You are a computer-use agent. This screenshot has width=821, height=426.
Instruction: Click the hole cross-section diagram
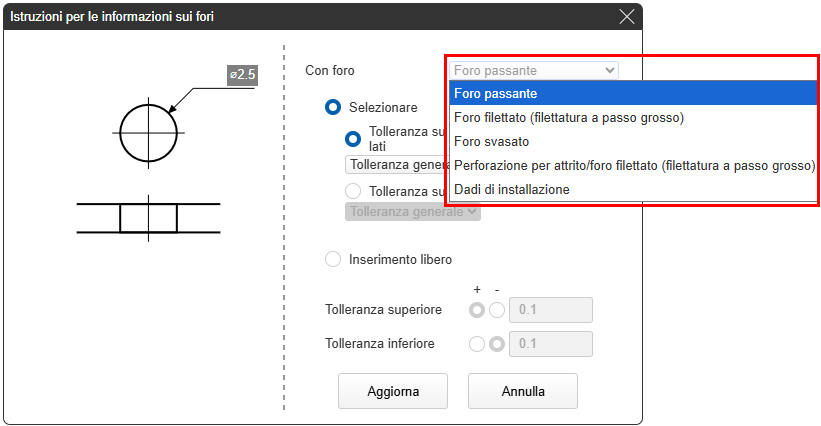[x=148, y=217]
